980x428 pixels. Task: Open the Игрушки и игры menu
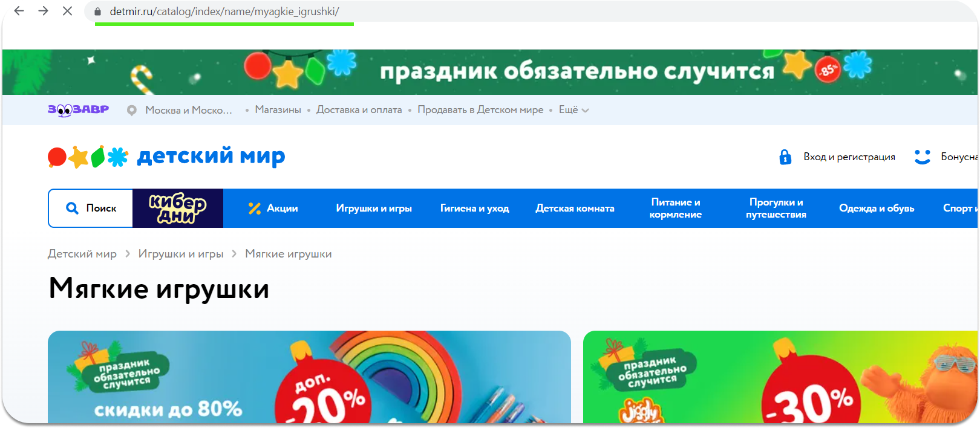(x=374, y=209)
